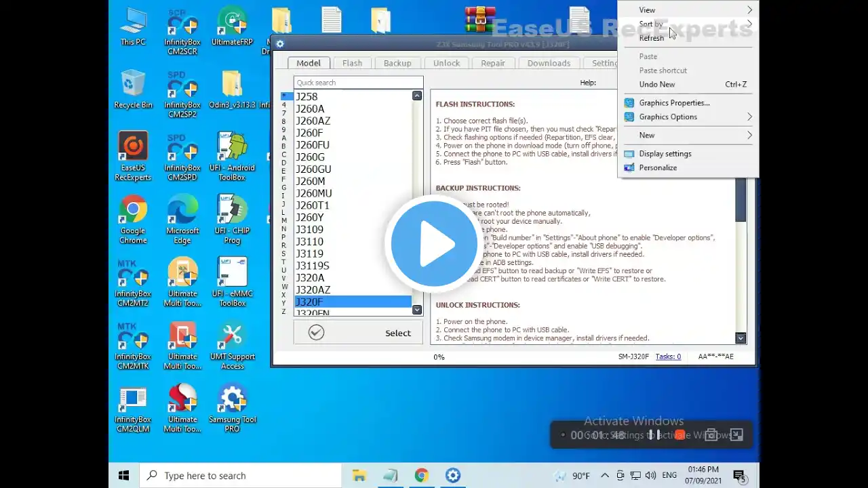Open network status in system tray
Viewport: 868px width, 488px height.
[x=635, y=476]
